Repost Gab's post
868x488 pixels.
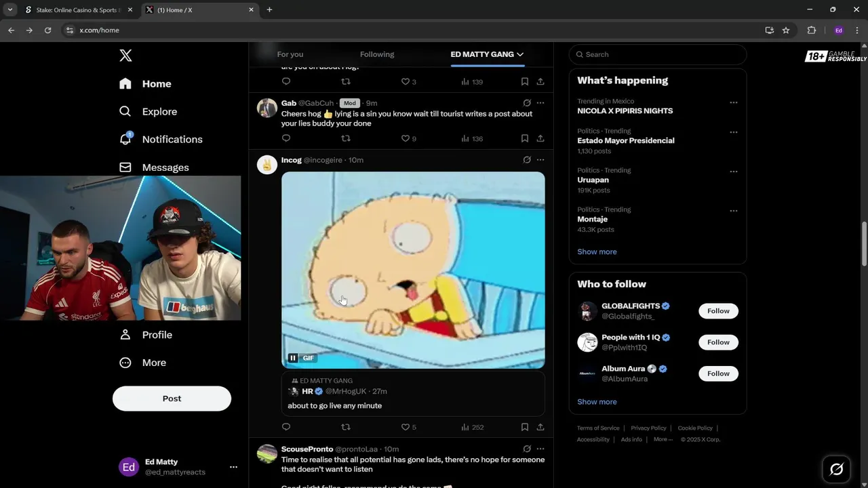coord(346,138)
